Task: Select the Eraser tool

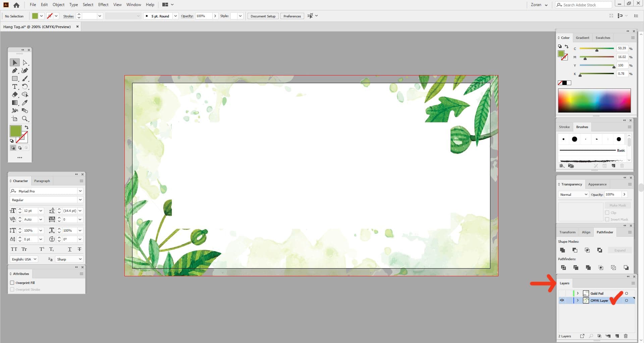Action: tap(15, 95)
